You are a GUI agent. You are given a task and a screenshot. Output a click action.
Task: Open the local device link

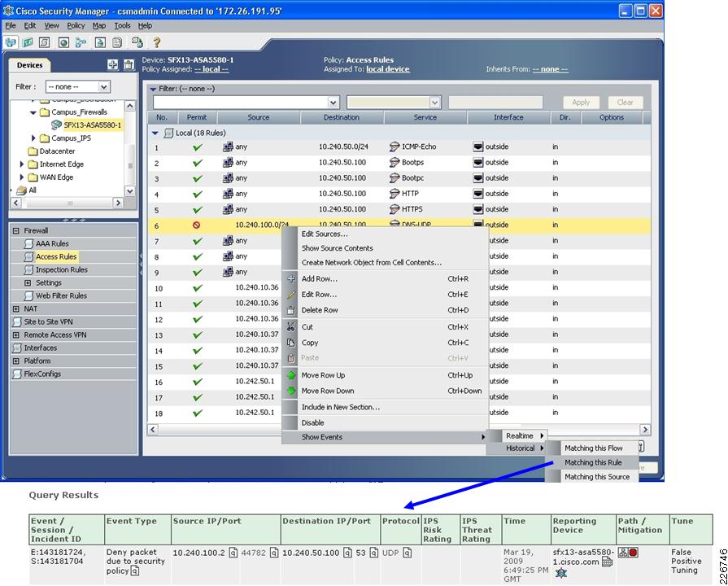point(388,68)
